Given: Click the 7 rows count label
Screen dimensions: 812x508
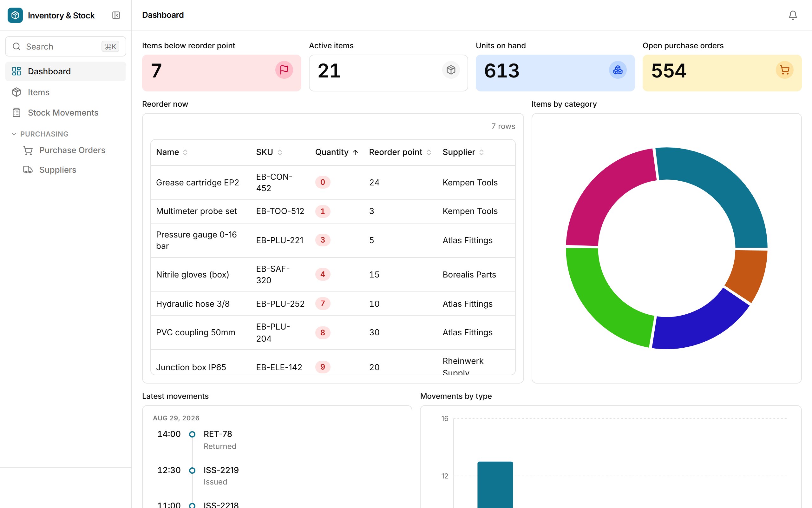Looking at the screenshot, I should click(503, 126).
